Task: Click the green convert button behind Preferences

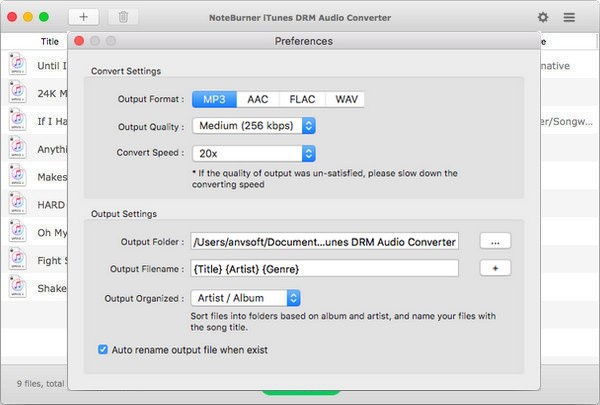Action: (301, 393)
